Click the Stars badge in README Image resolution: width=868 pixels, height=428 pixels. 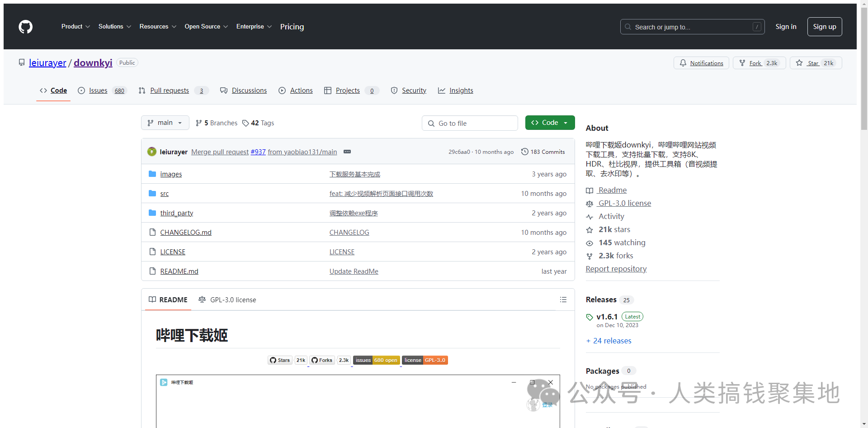pyautogui.click(x=280, y=360)
